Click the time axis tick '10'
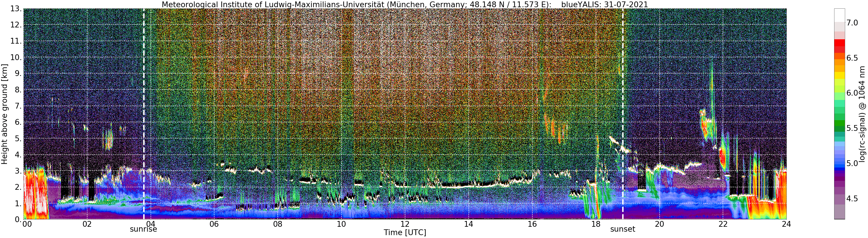 coord(341,224)
